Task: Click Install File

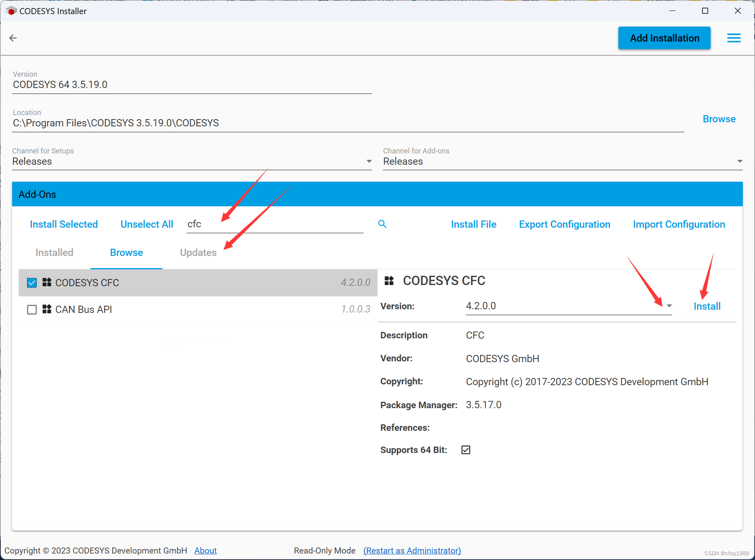Action: pyautogui.click(x=473, y=224)
